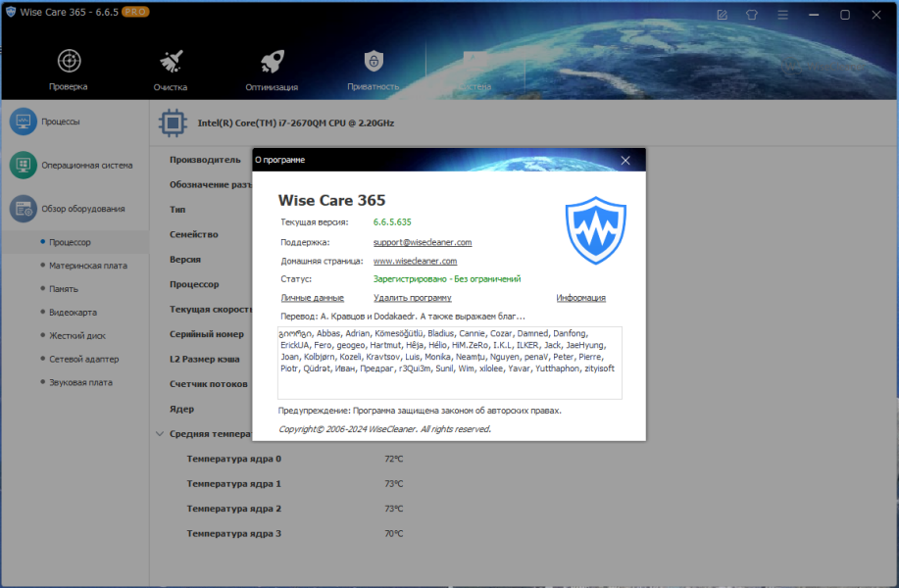Open the Очистка cleaner broom icon
This screenshot has width=899, height=588.
tap(171, 61)
